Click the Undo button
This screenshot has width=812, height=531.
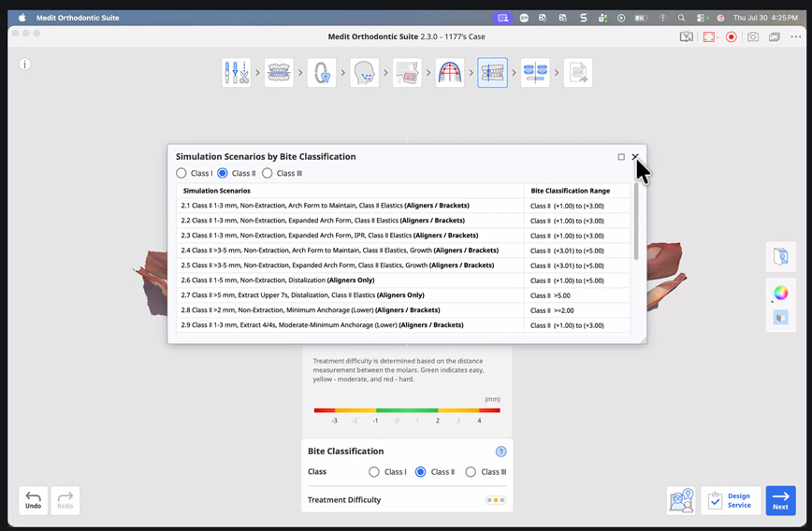coord(33,500)
